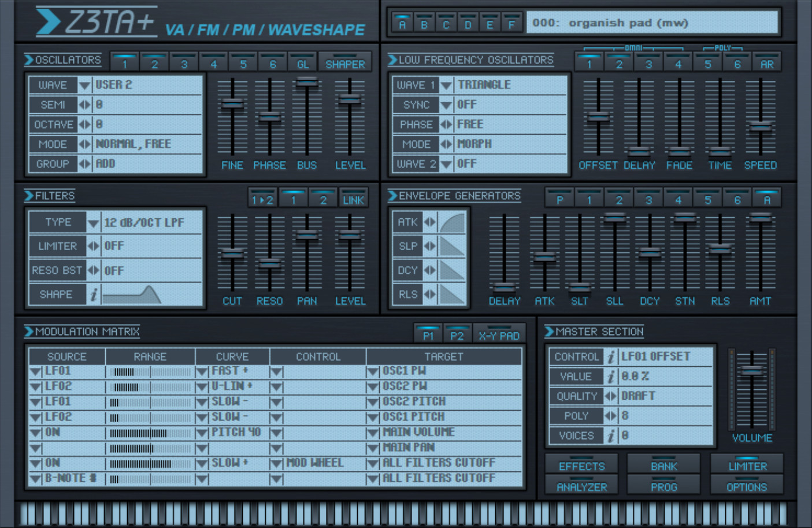Select LFO tab 5
The image size is (812, 528).
coord(707,62)
